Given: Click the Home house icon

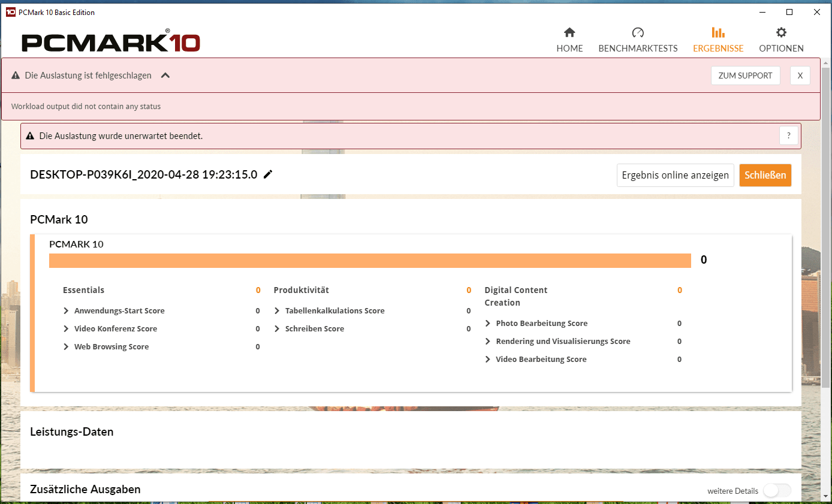Looking at the screenshot, I should coord(569,32).
